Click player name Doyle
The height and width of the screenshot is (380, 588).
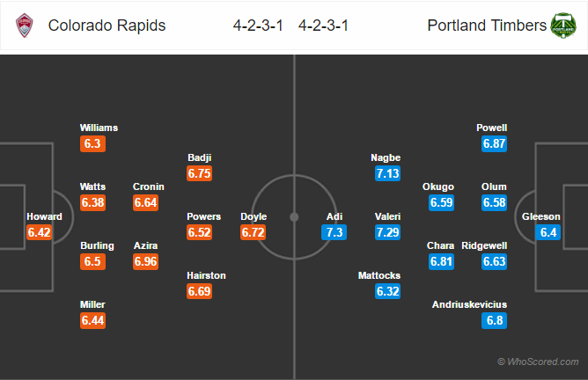point(254,216)
